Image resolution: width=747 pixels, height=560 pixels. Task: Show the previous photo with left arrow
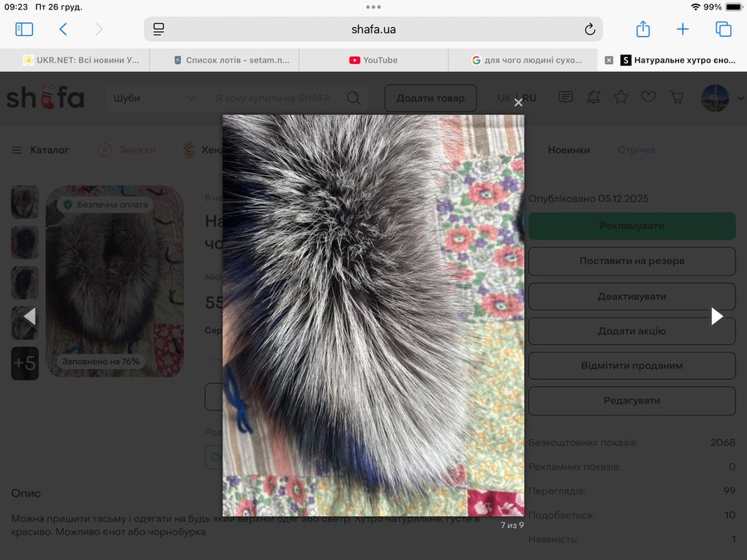click(30, 316)
